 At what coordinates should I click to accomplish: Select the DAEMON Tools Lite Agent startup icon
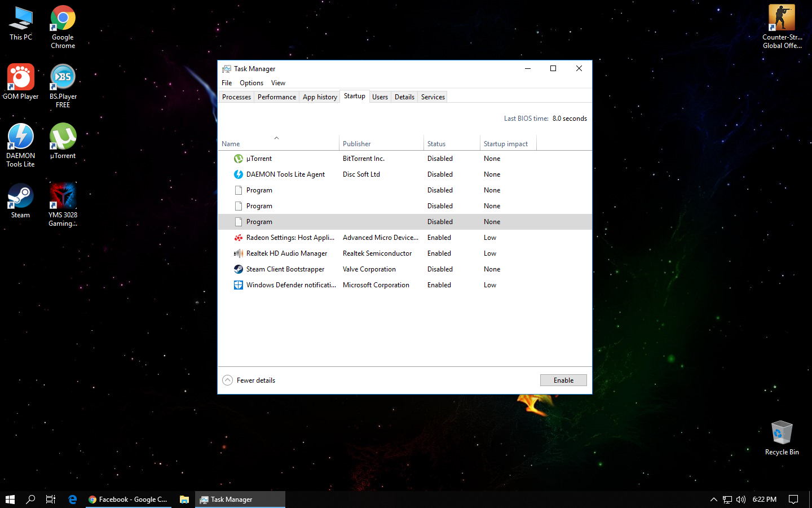(x=239, y=174)
